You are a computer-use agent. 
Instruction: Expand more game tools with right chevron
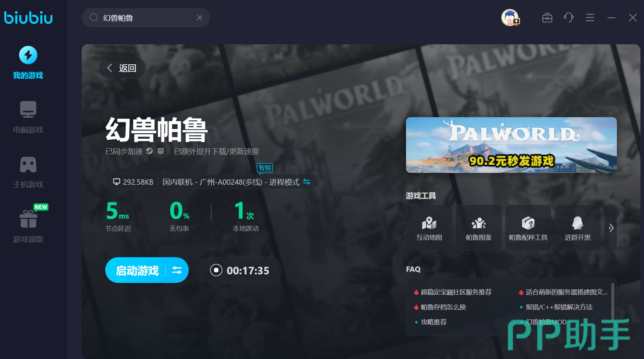pyautogui.click(x=611, y=228)
